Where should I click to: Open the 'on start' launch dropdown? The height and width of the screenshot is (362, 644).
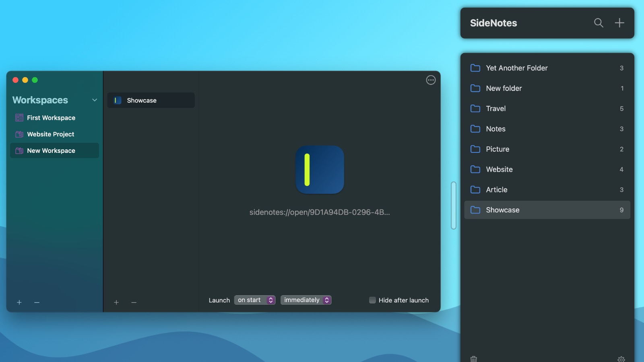255,300
